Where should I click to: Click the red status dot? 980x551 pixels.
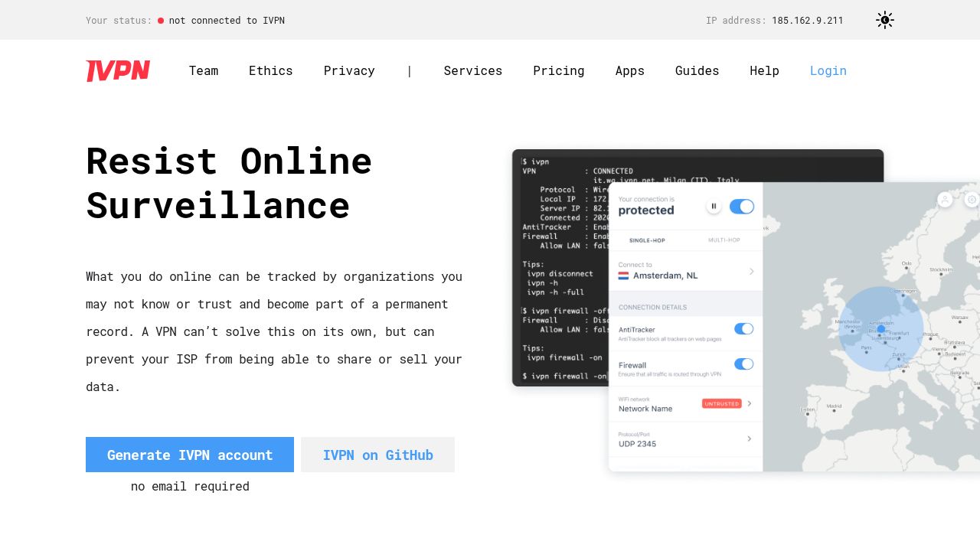161,21
